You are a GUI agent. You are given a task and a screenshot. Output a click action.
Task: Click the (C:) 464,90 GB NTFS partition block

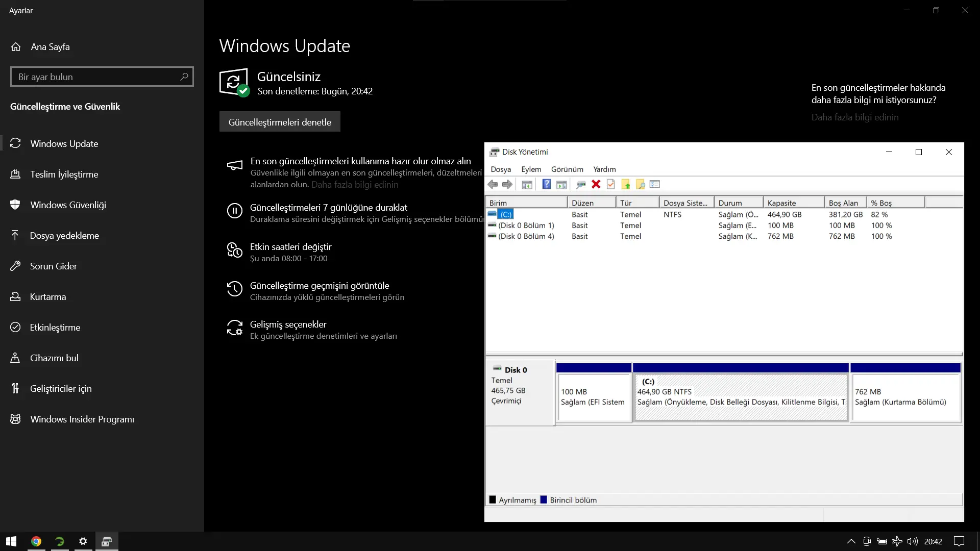741,393
